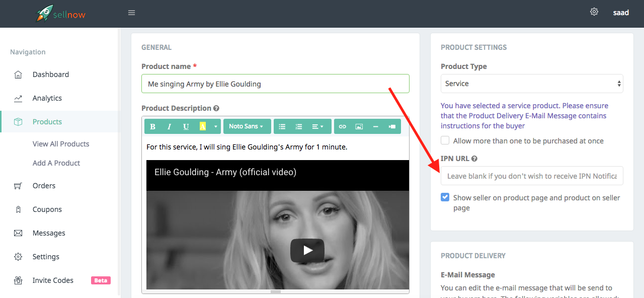This screenshot has width=644, height=298.
Task: Click the video title Ellie Goulding - Army
Action: coord(225,172)
